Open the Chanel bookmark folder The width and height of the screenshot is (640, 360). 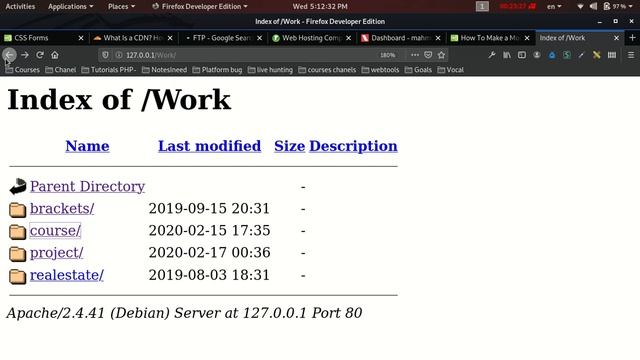(61, 70)
